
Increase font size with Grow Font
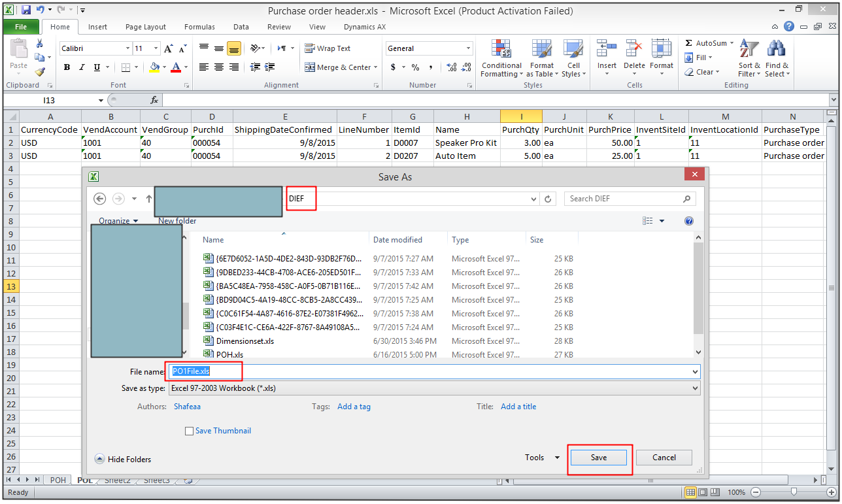click(x=168, y=48)
